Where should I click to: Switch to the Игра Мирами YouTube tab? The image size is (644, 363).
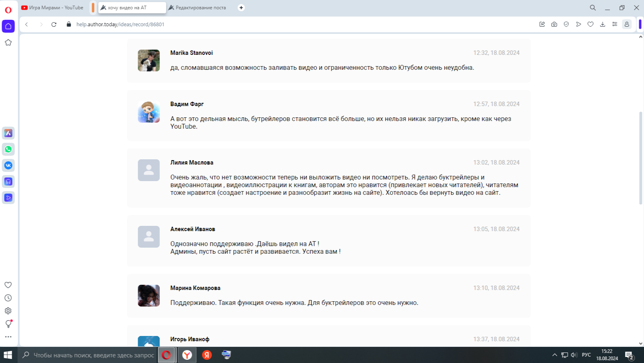[x=52, y=8]
